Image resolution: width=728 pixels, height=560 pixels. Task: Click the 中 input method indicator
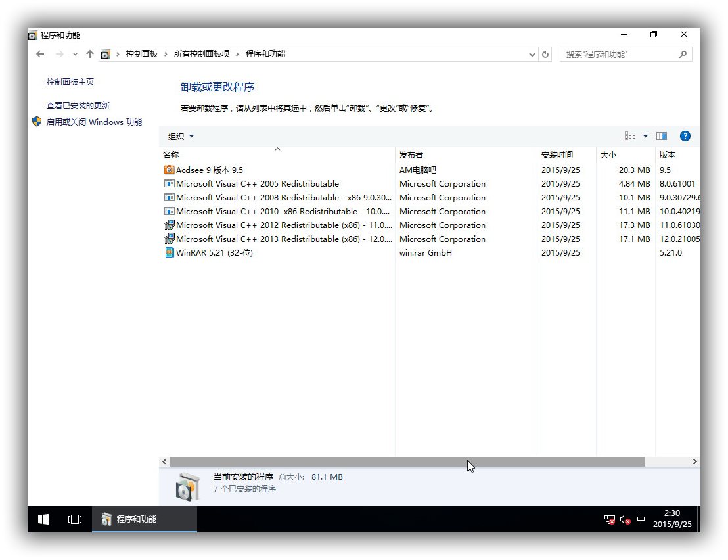(x=641, y=519)
